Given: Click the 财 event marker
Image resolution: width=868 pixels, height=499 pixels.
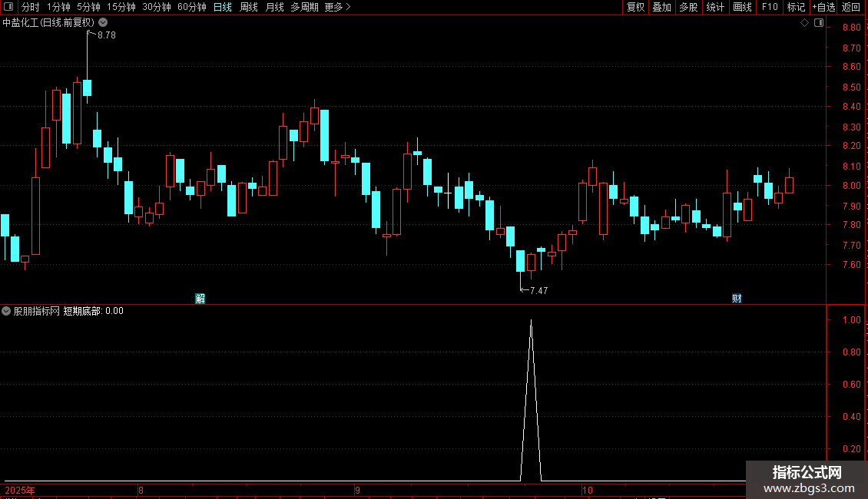Looking at the screenshot, I should coord(737,299).
